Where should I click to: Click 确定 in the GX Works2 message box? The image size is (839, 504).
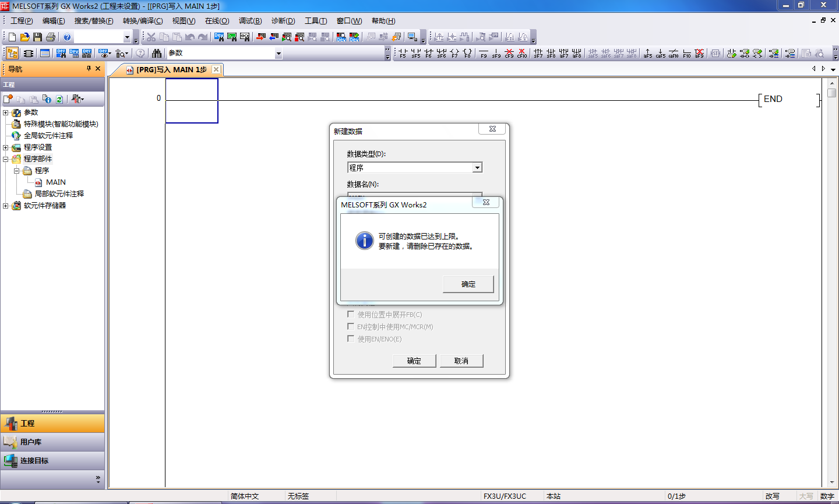pyautogui.click(x=468, y=284)
